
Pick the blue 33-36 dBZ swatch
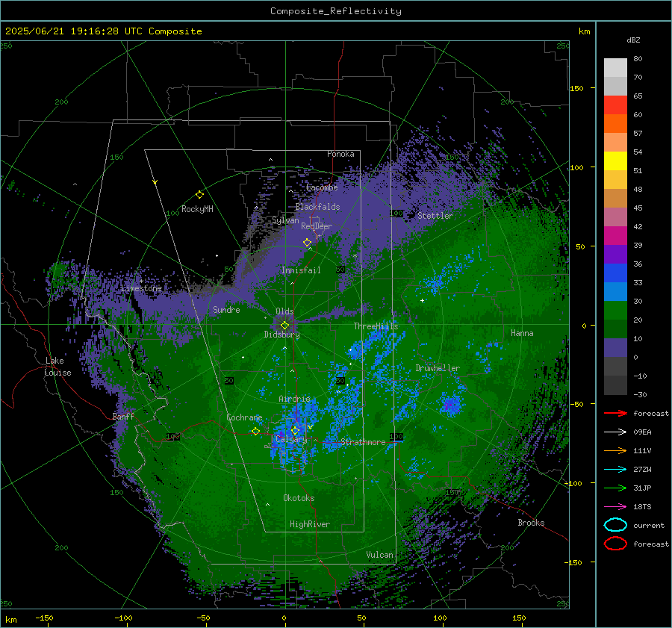(x=615, y=273)
